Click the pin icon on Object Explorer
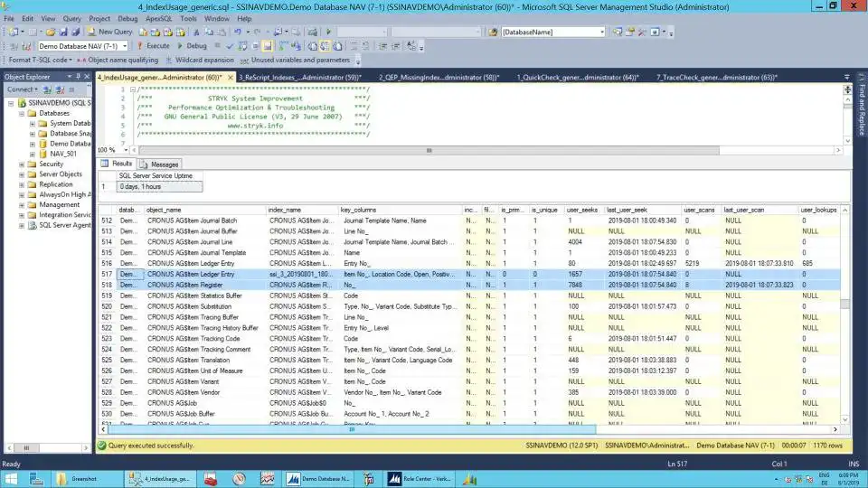Screen dimensions: 868x488 (x=78, y=76)
